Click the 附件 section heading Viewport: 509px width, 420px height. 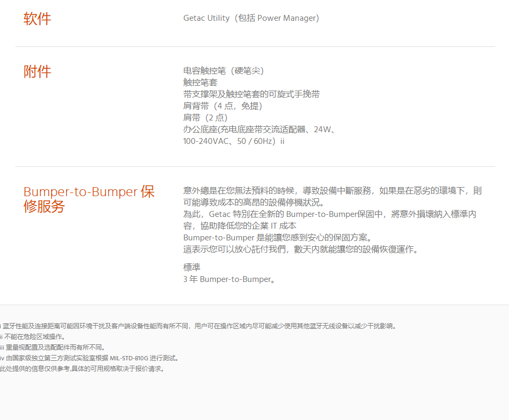tap(37, 72)
